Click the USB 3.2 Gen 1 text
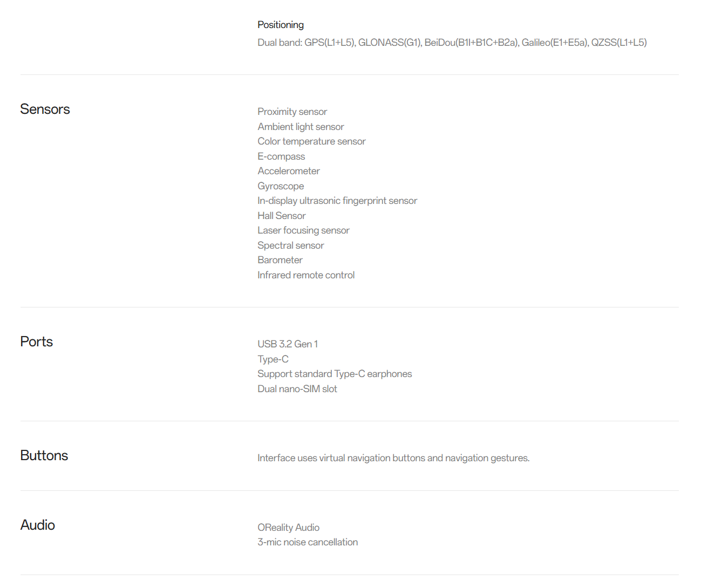Image resolution: width=701 pixels, height=588 pixels. (x=287, y=344)
